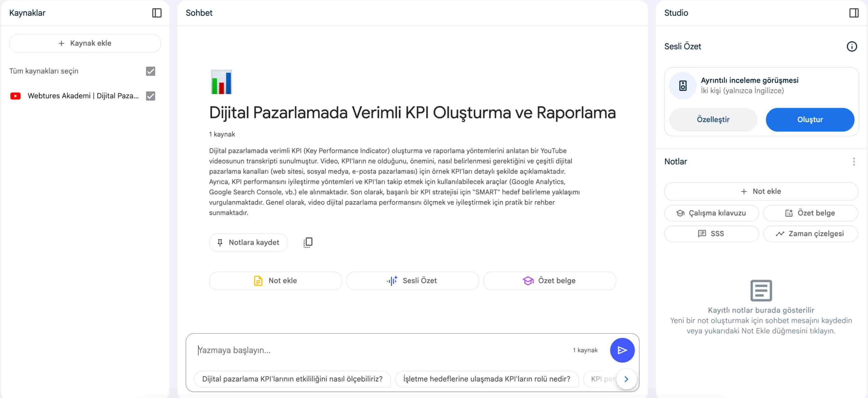
Task: Choose the SSS note option
Action: (x=711, y=234)
